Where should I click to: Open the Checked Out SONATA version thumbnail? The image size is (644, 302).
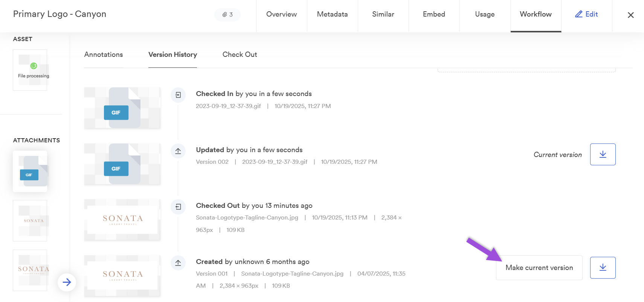click(122, 220)
